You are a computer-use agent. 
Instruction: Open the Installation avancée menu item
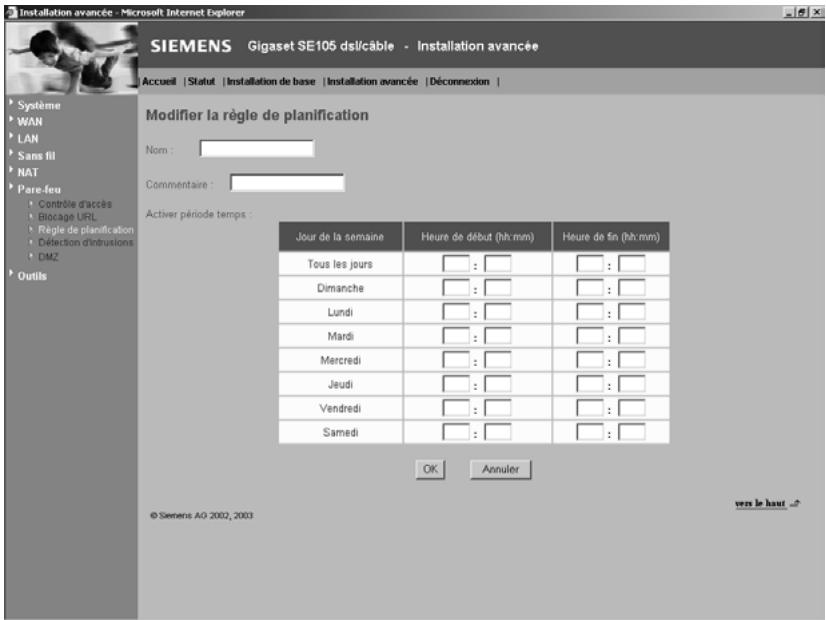[x=372, y=82]
